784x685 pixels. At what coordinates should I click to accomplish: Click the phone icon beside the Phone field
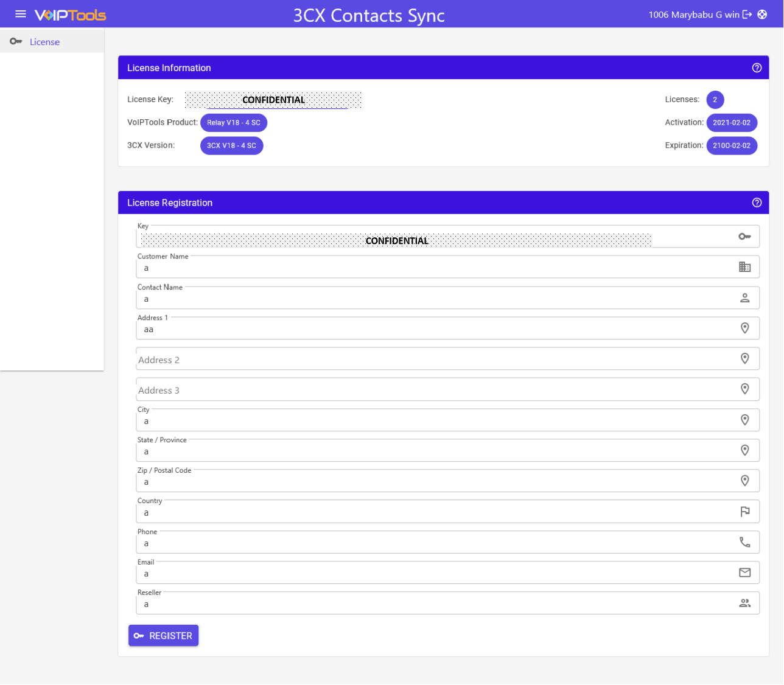745,541
